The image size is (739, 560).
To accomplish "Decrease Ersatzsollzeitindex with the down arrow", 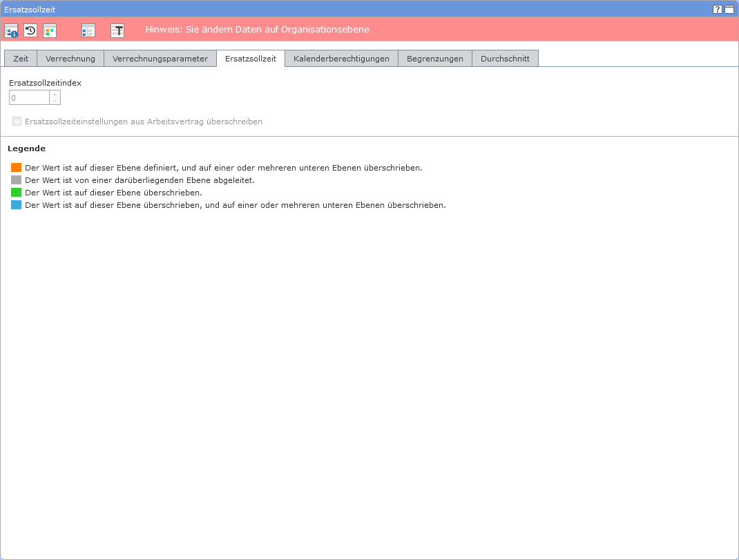I will pyautogui.click(x=55, y=101).
